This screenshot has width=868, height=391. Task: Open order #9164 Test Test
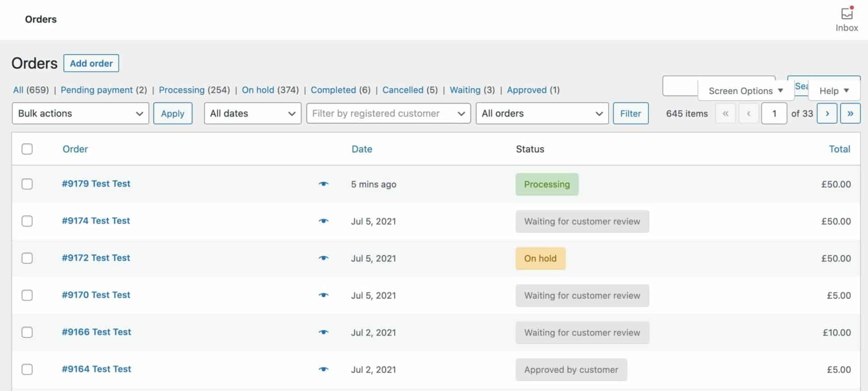(96, 369)
